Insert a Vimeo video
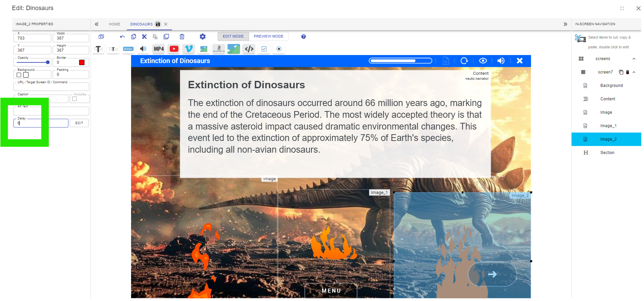644x301 pixels. [189, 49]
